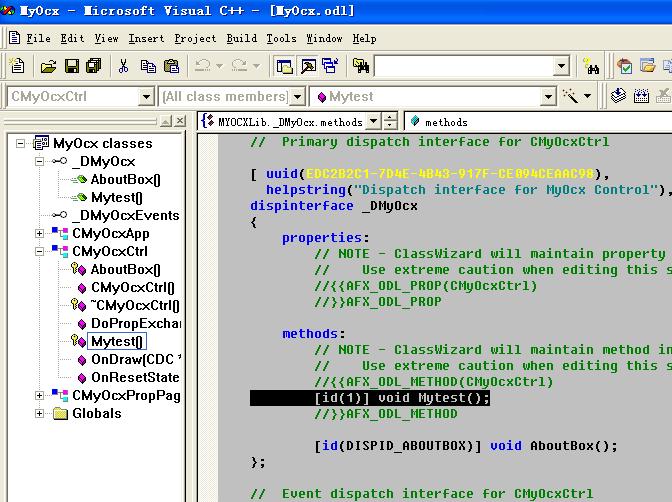Open the Insert menu
The image size is (672, 502).
[146, 38]
